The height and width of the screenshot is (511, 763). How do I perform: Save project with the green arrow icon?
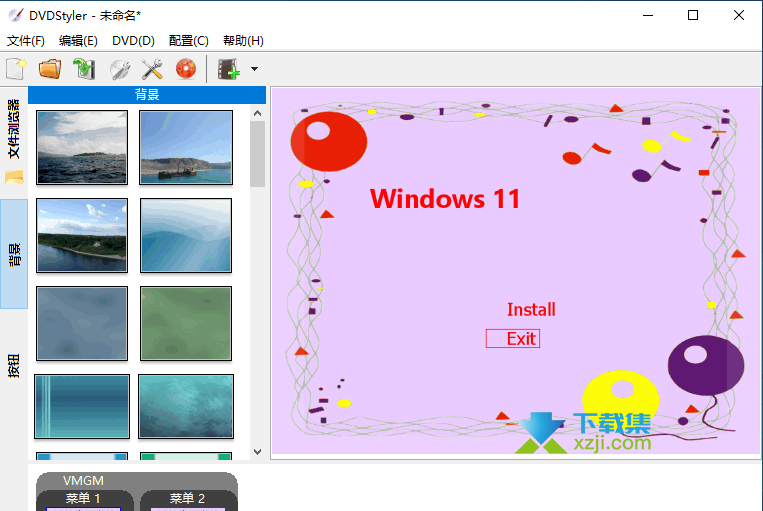pyautogui.click(x=84, y=69)
